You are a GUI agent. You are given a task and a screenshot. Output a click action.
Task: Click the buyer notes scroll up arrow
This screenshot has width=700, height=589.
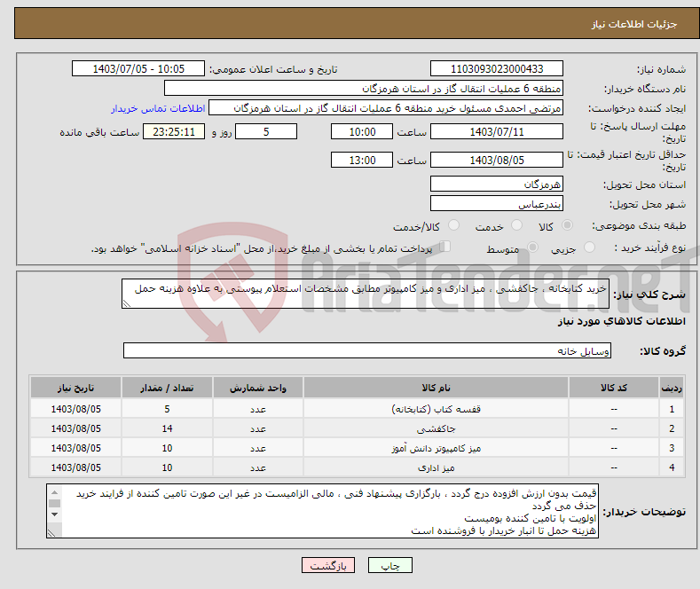point(54,492)
